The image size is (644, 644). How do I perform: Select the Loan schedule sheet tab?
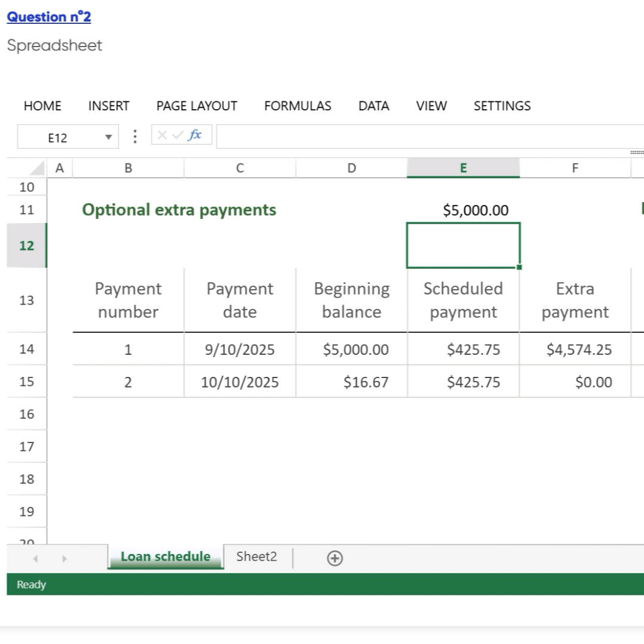tap(165, 556)
